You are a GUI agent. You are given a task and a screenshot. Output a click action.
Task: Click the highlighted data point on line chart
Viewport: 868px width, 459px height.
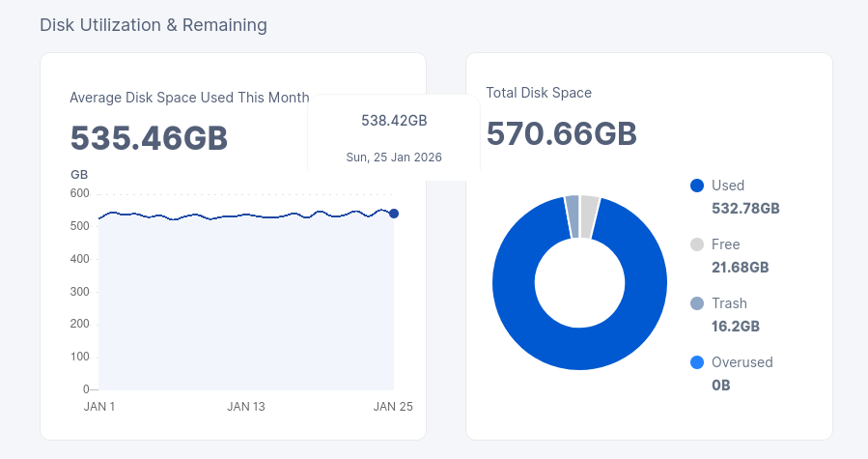(x=394, y=214)
